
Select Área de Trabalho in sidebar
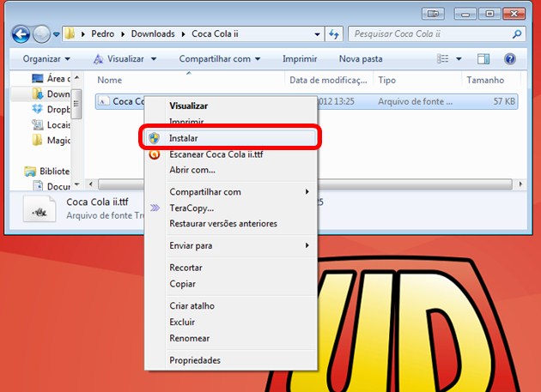(51, 79)
